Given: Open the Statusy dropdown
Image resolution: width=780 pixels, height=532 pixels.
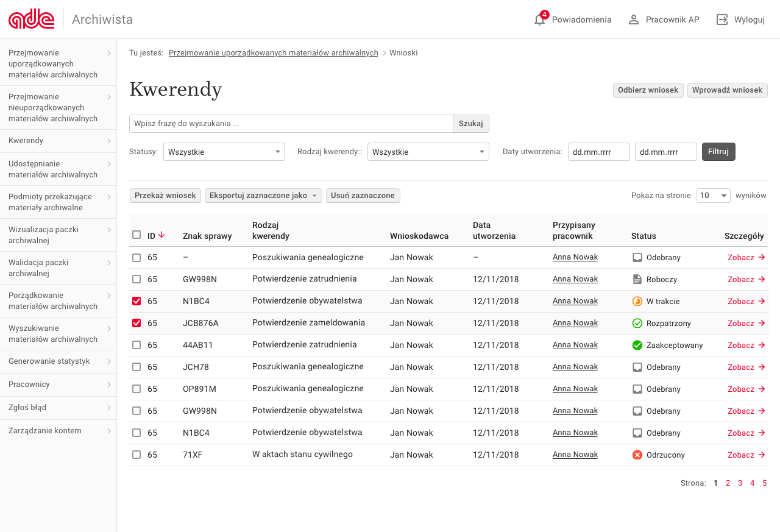Looking at the screenshot, I should coord(224,152).
